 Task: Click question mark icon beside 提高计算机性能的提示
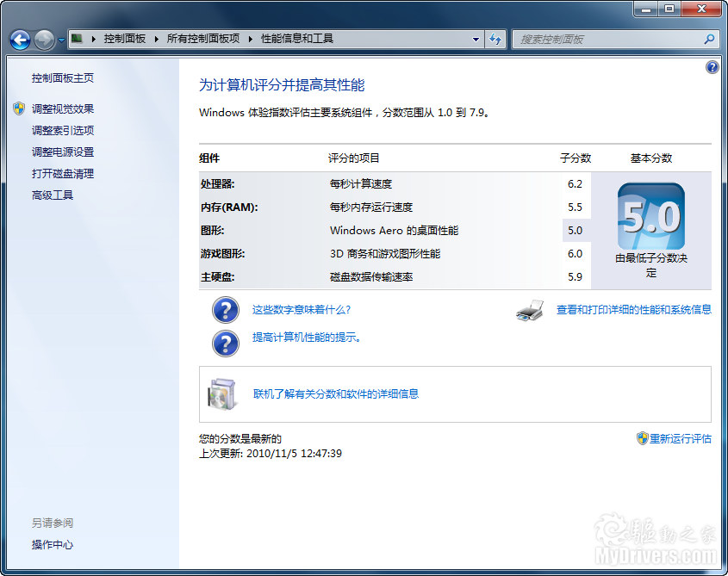(x=225, y=342)
